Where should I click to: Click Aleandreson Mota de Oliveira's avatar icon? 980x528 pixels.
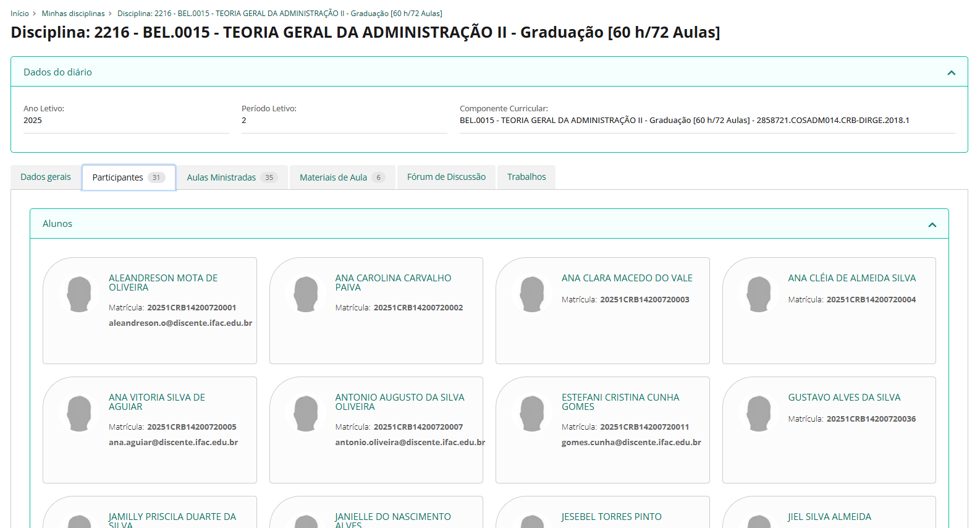point(79,294)
